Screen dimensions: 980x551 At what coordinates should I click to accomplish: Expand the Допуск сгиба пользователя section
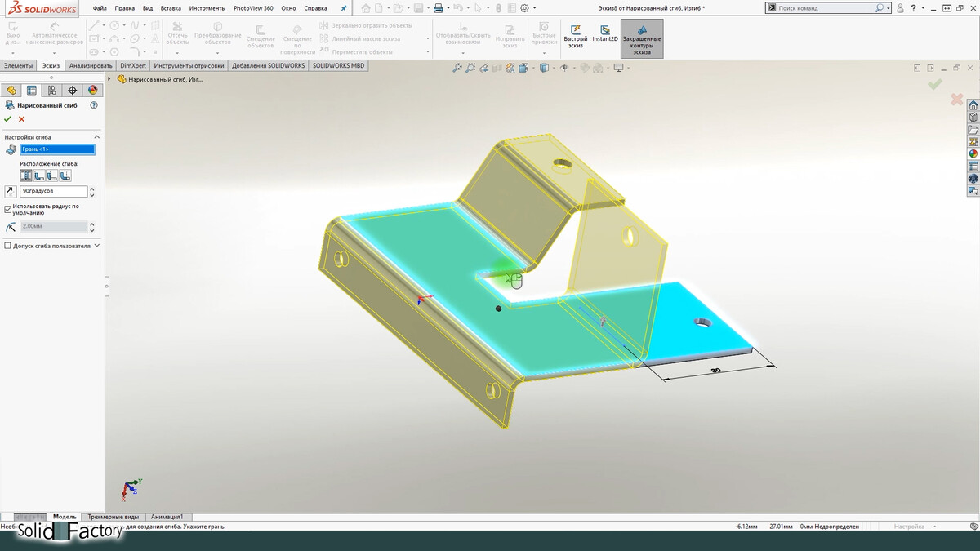[x=96, y=245]
